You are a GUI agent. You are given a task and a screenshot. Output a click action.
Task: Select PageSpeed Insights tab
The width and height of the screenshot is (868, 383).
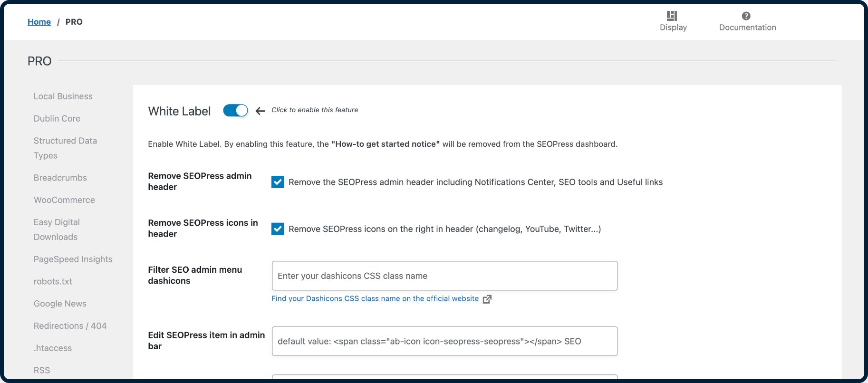coord(73,259)
